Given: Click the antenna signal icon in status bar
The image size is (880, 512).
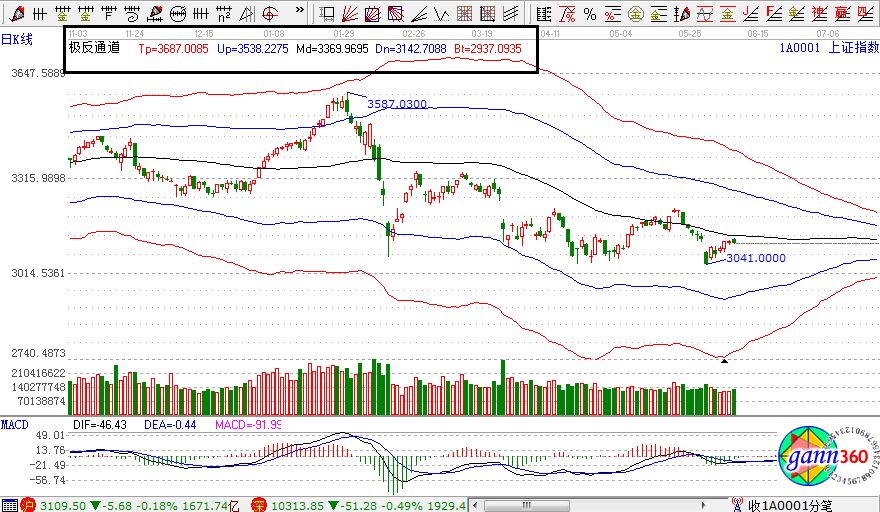Looking at the screenshot, I should click(737, 504).
